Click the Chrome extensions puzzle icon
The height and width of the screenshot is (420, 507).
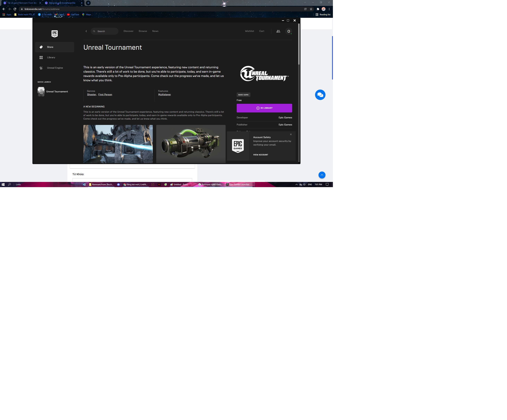pos(318,9)
